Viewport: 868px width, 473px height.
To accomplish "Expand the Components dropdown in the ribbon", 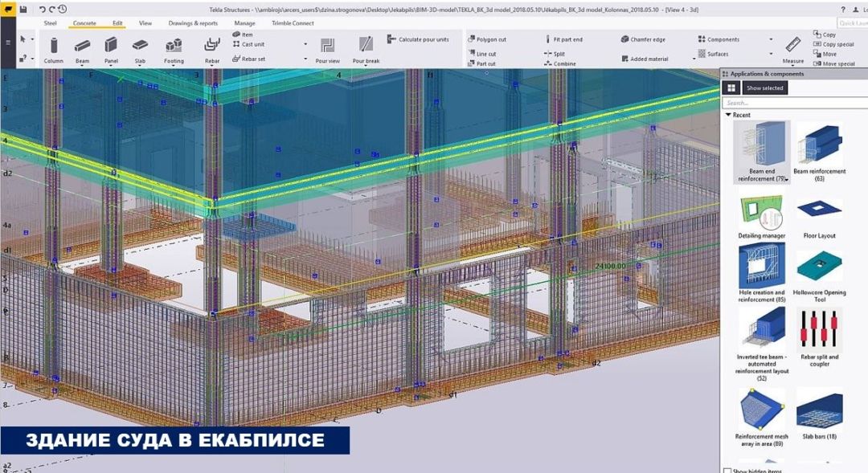I will pyautogui.click(x=771, y=39).
